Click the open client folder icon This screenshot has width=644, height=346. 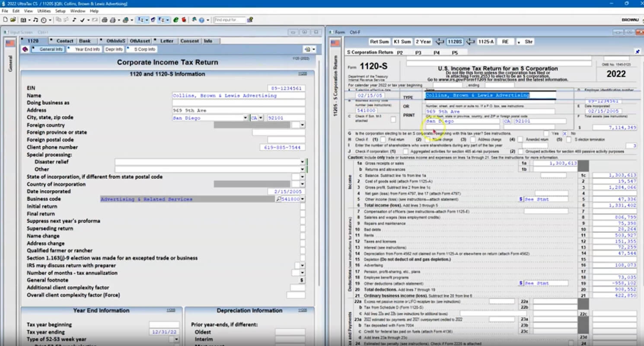coord(13,20)
